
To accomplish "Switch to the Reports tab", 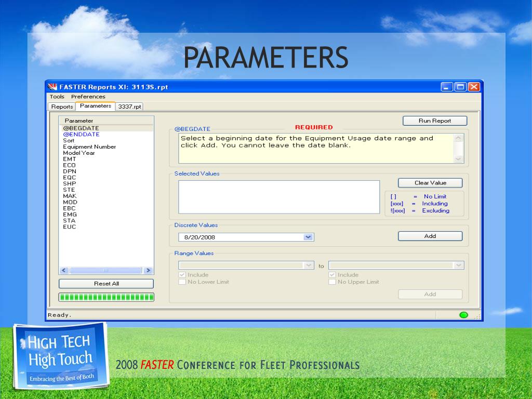I will pyautogui.click(x=62, y=107).
